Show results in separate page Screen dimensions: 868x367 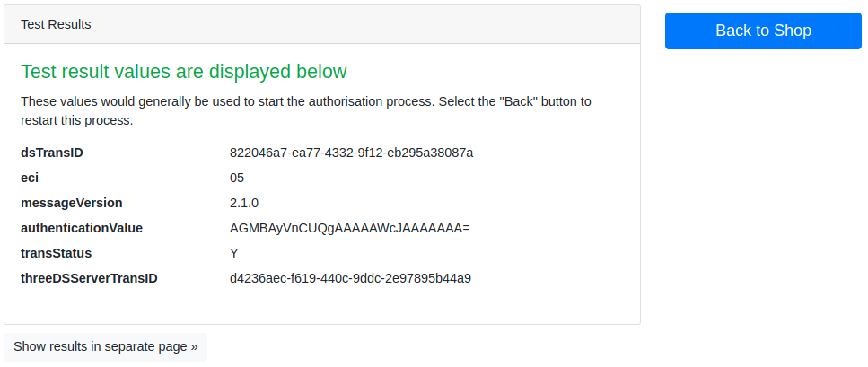(x=105, y=346)
